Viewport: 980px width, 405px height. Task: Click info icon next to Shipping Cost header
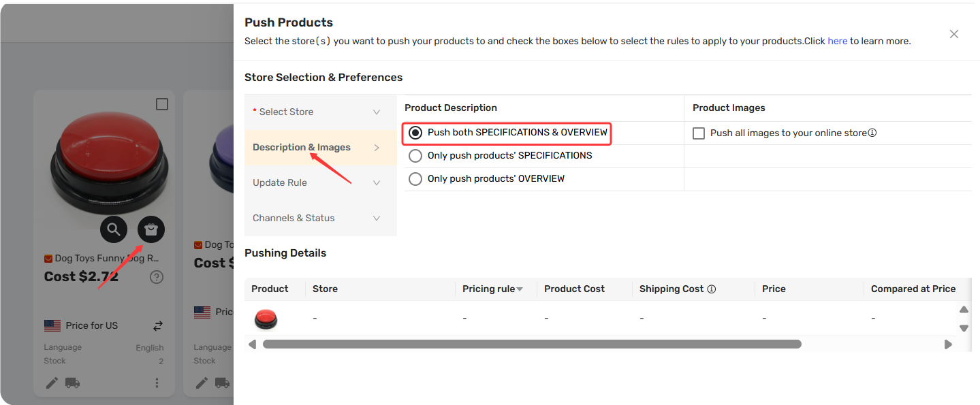[x=712, y=289]
